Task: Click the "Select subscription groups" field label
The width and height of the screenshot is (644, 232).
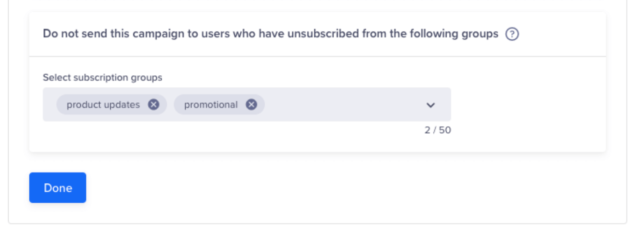Action: point(103,78)
